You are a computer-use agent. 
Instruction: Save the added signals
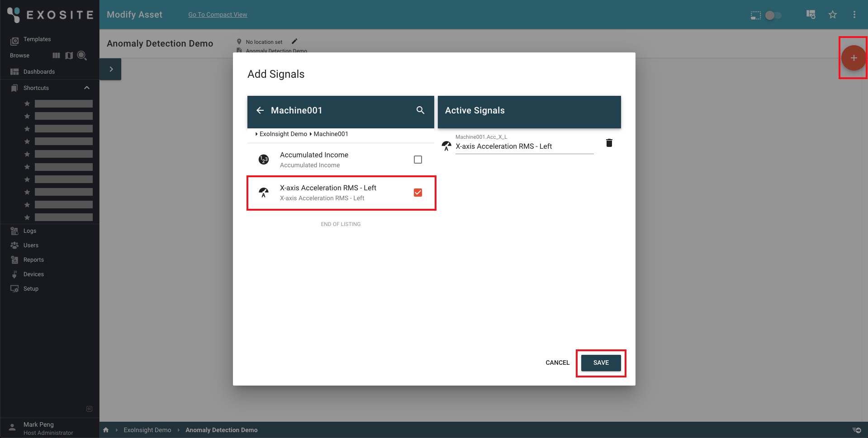point(601,363)
